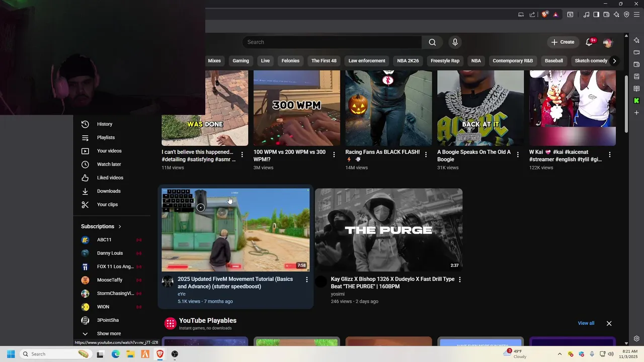Select the Baseball filter chip

click(553, 61)
